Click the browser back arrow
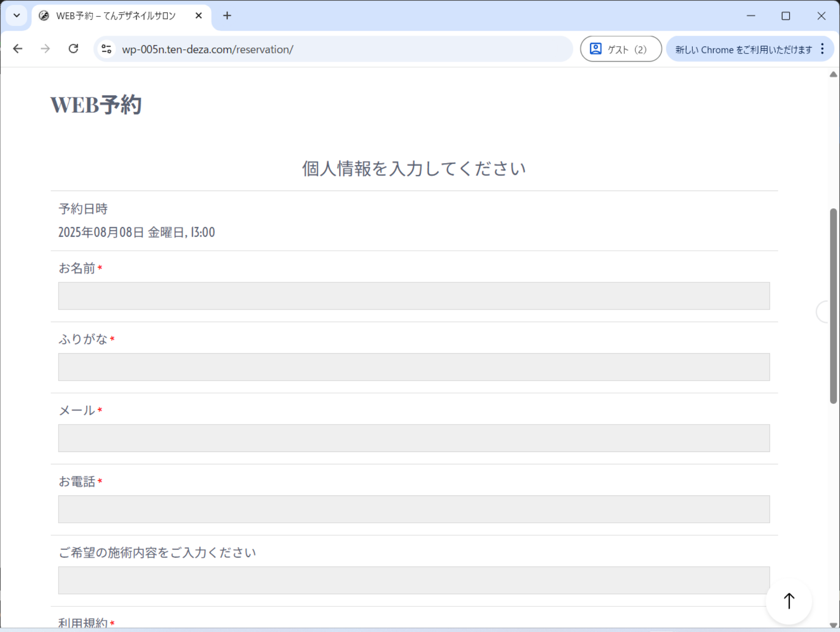 (x=18, y=49)
